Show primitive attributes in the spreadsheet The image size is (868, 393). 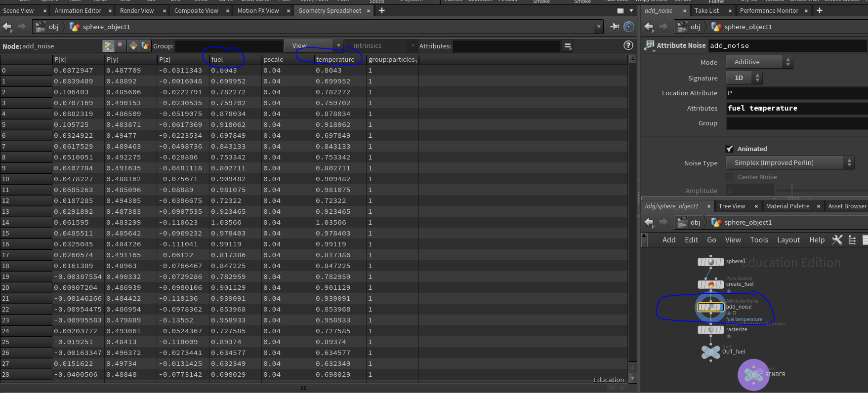click(x=133, y=46)
